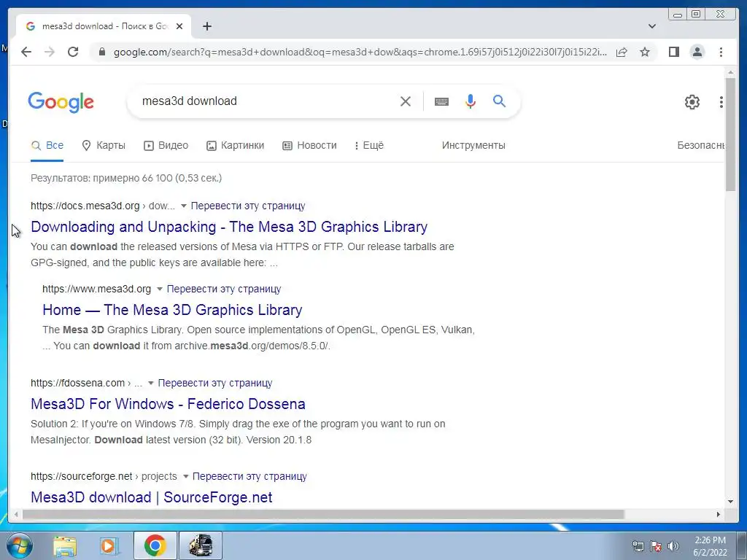Expand dropdown arrow beside www.mesa3d.org URL
The width and height of the screenshot is (747, 560).
pos(160,289)
